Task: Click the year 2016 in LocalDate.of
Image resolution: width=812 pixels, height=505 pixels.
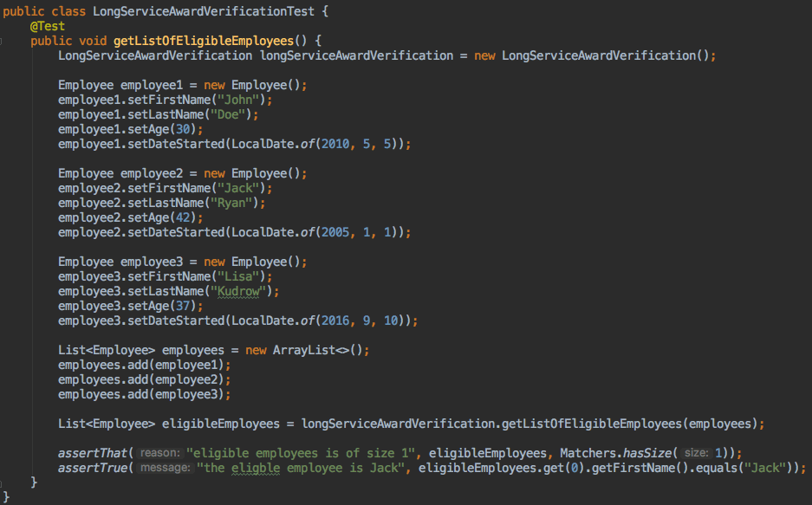Action: (335, 320)
